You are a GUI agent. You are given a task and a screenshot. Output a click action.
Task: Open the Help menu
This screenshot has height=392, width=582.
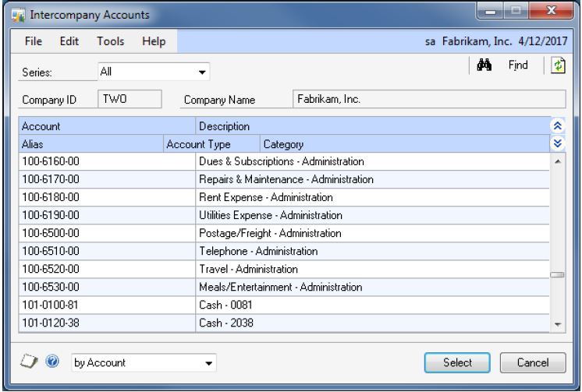[154, 41]
